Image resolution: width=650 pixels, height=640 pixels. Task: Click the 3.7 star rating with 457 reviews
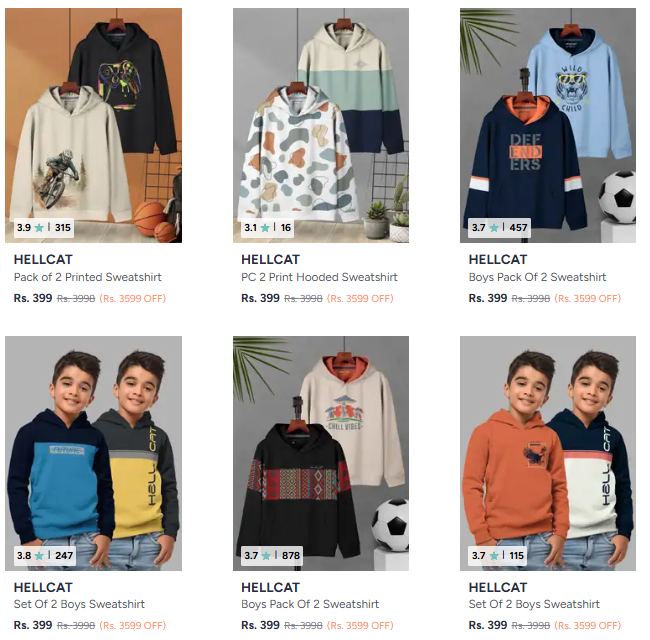pos(500,228)
